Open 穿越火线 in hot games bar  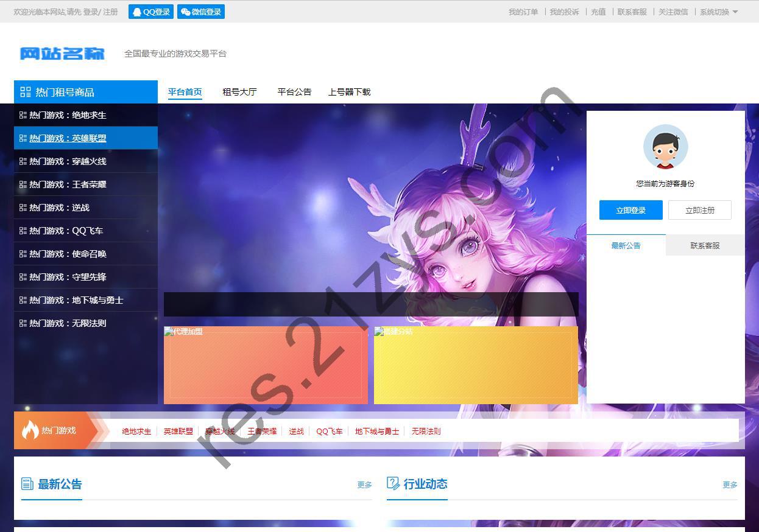tap(220, 431)
